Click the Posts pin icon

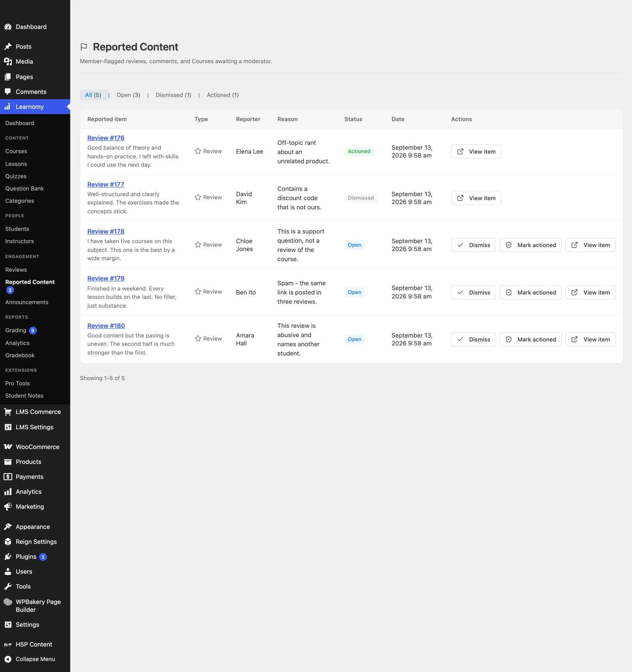(x=8, y=47)
